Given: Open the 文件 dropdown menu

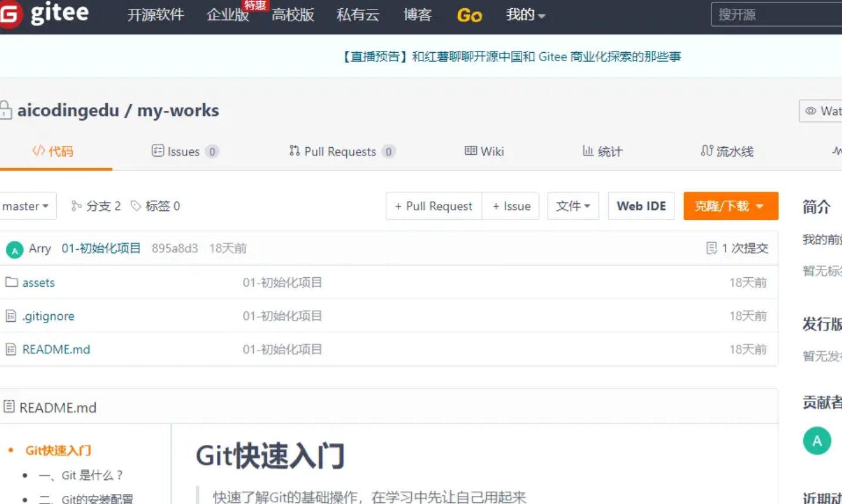Looking at the screenshot, I should (573, 206).
